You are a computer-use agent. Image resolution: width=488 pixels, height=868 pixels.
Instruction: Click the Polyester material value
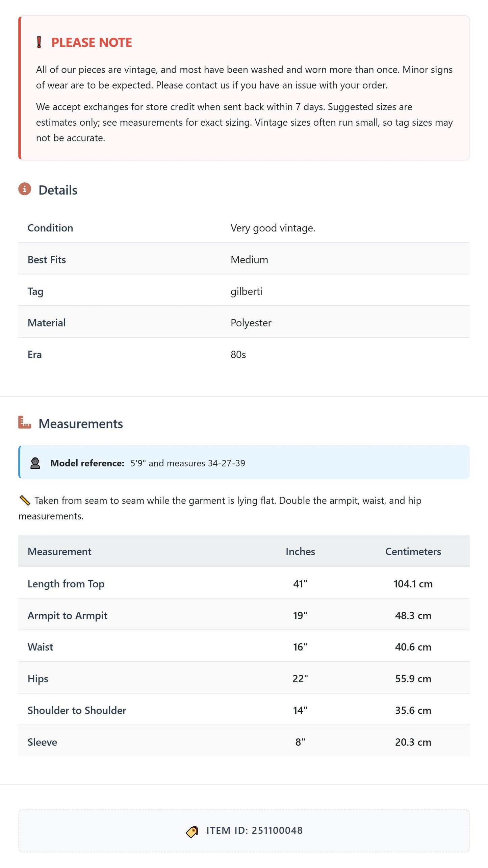251,323
